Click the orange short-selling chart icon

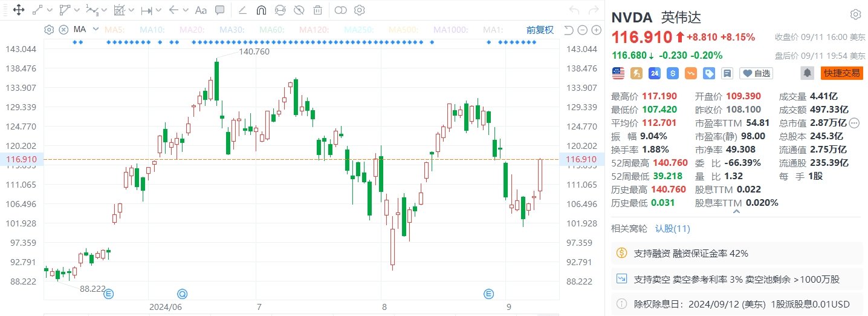(x=691, y=73)
